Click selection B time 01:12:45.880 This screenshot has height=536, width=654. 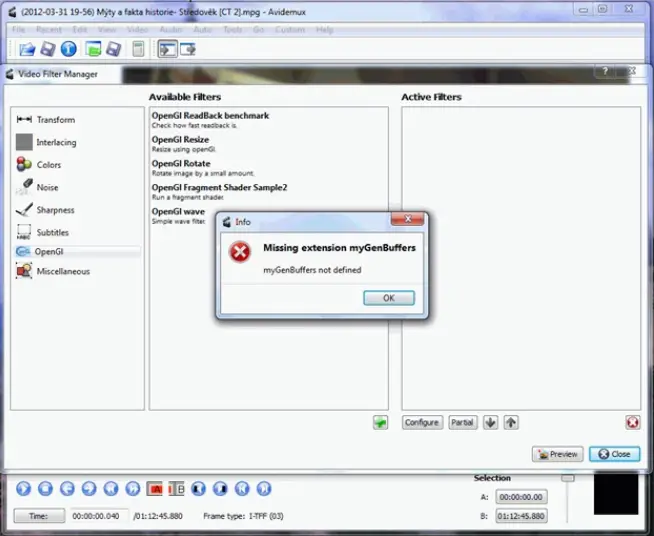521,516
